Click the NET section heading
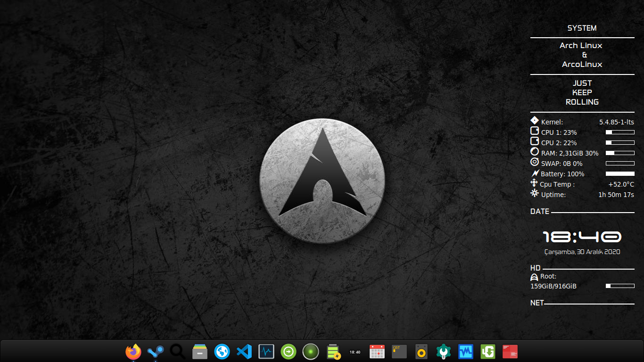Image resolution: width=644 pixels, height=362 pixels. (x=537, y=303)
